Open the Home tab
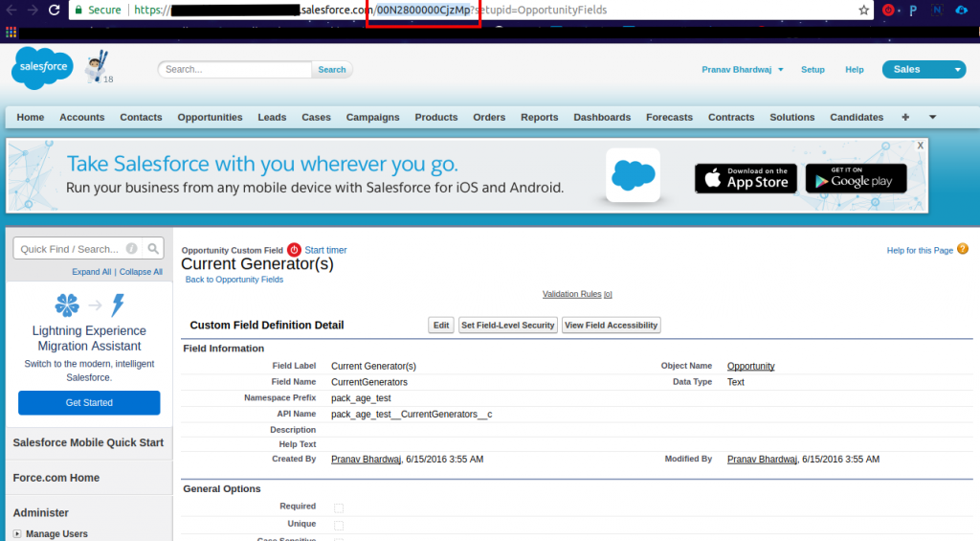 [30, 117]
